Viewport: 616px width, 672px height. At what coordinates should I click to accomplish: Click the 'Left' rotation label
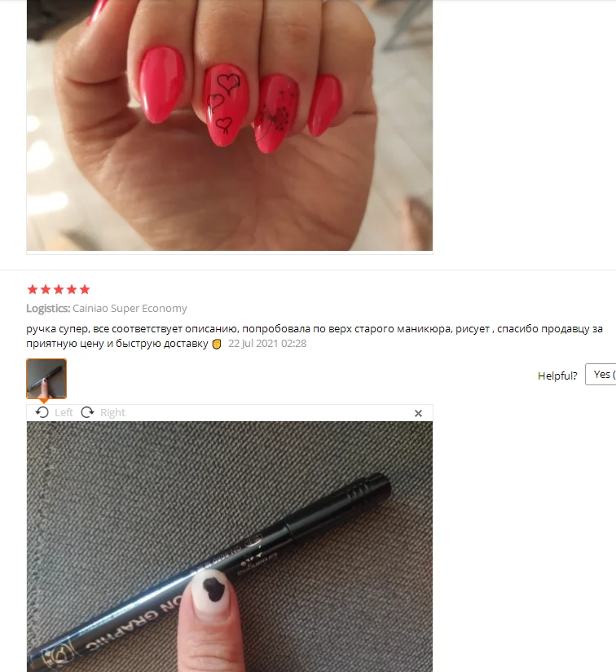[x=64, y=413]
